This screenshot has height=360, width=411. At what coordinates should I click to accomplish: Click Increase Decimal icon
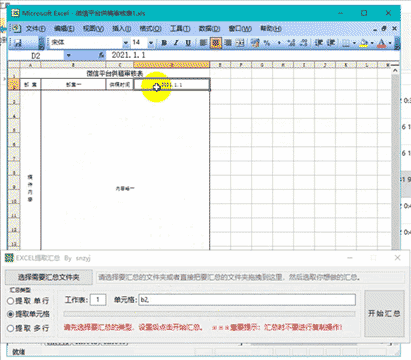291,43
